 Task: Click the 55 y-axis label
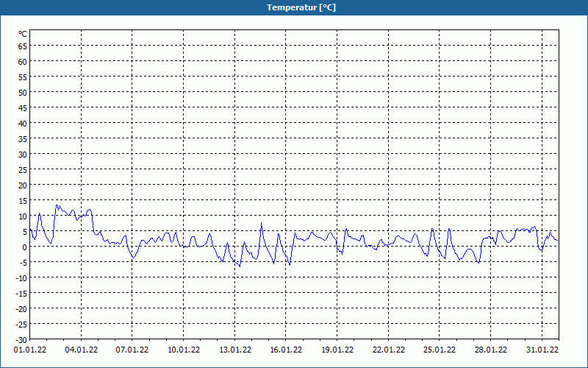pos(23,77)
